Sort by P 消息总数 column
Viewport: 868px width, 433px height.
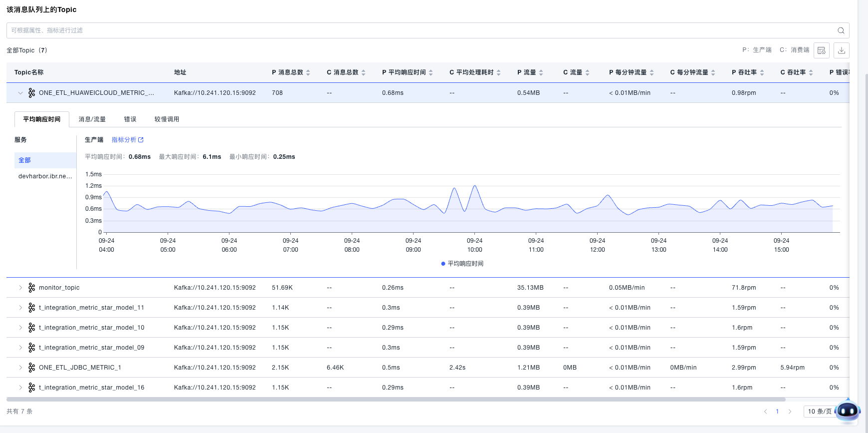pyautogui.click(x=308, y=72)
